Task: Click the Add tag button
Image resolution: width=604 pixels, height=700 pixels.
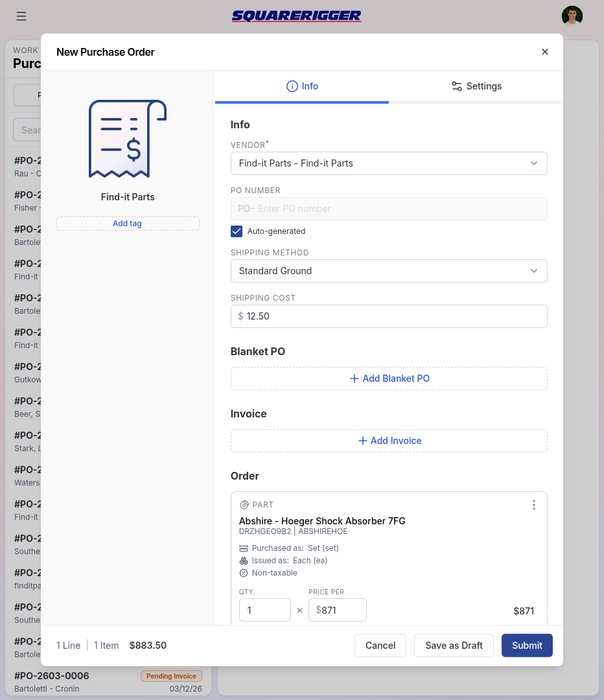Action: (x=128, y=224)
